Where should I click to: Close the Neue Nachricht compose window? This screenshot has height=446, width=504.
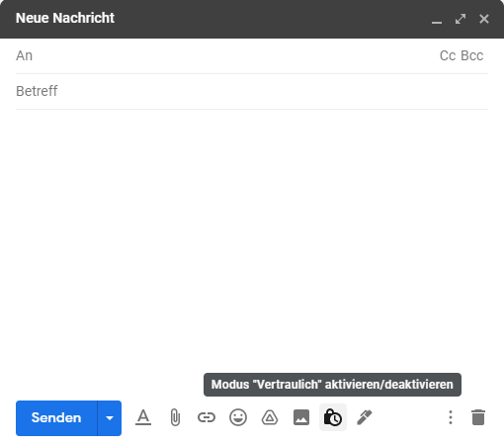tap(484, 19)
